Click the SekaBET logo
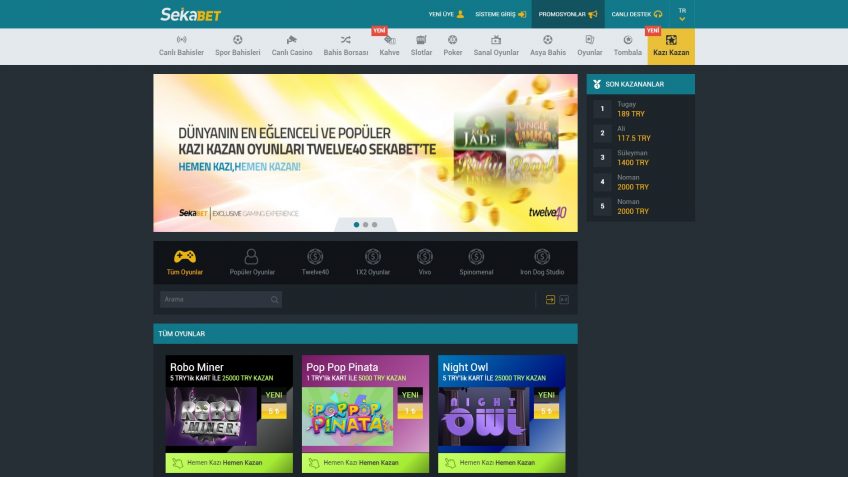Image resolution: width=848 pixels, height=477 pixels. click(190, 15)
